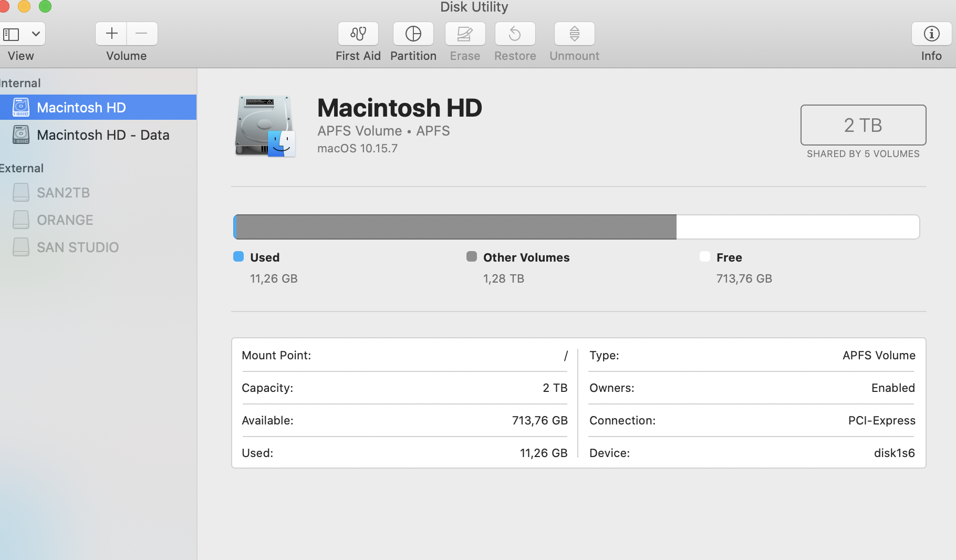This screenshot has width=956, height=560.
Task: Toggle the sidebar View icon
Action: point(12,34)
